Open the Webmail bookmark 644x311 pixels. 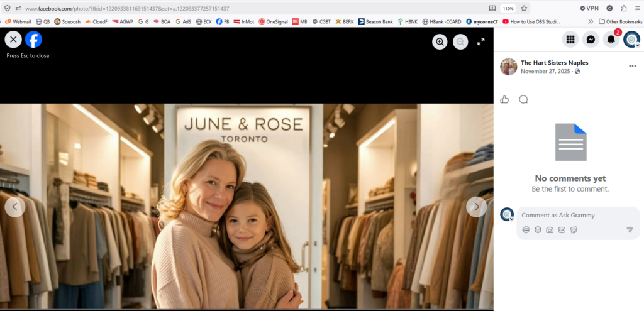pyautogui.click(x=18, y=22)
